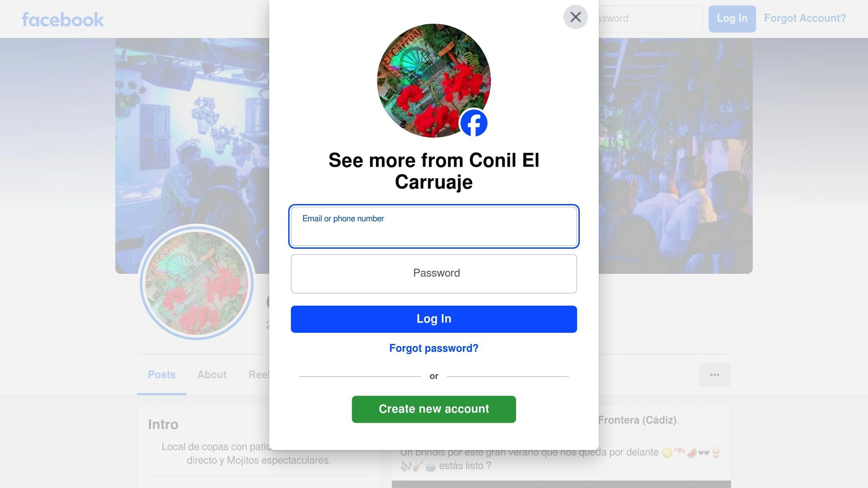Open the Forgot Account? link in the header
Screen dimensions: 868x488
click(x=805, y=18)
